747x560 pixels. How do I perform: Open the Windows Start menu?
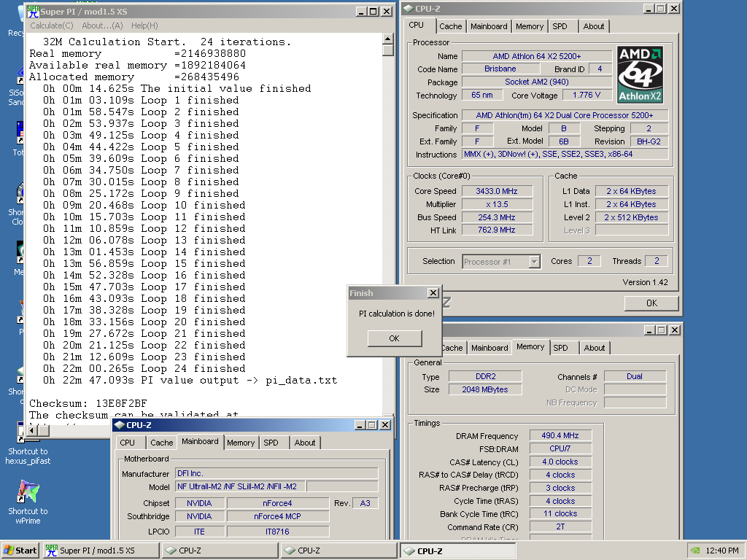coord(20,551)
